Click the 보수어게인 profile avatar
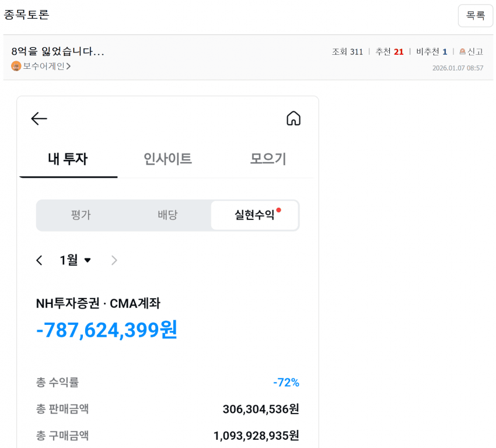Viewport: 496px width, 448px height. pos(16,66)
